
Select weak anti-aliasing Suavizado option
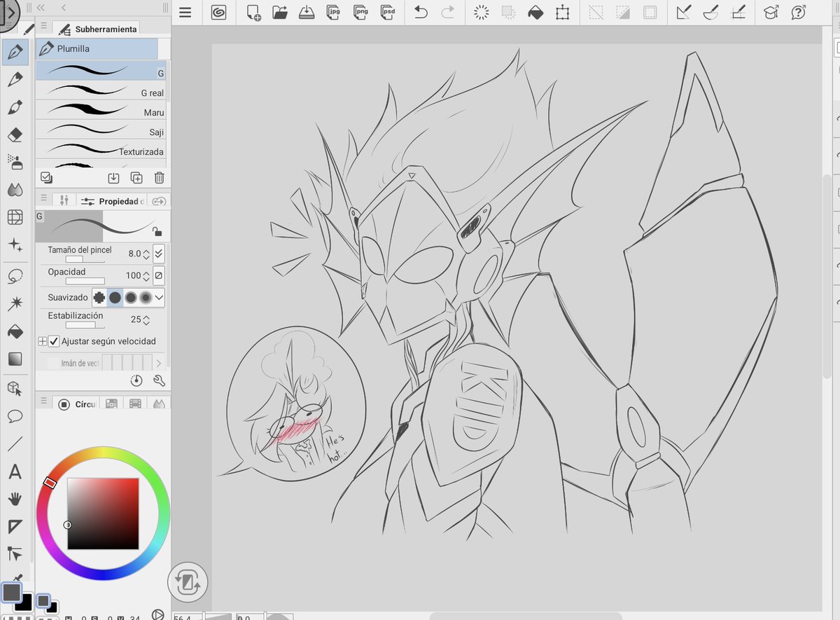pos(115,298)
